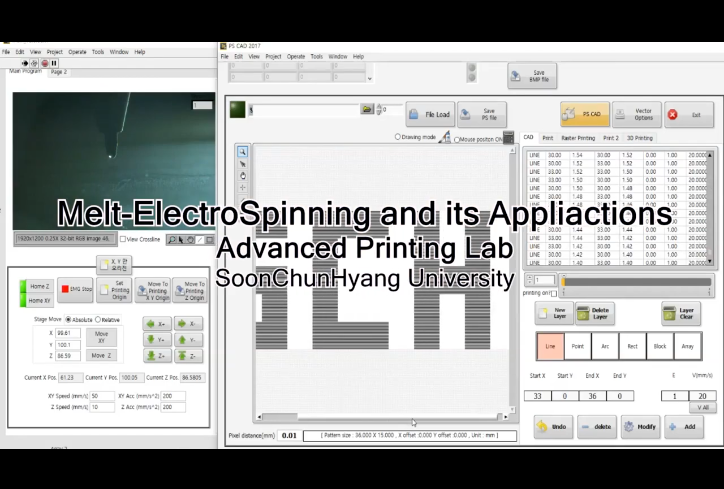This screenshot has width=724, height=489.
Task: Select the Line drawing mode
Action: (x=550, y=346)
